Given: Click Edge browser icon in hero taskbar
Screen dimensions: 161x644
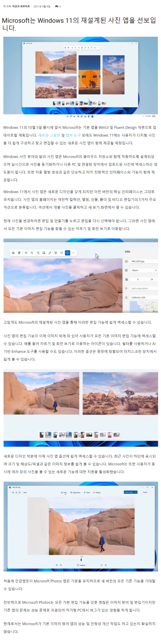Looking at the screenshot, I should pyautogui.click(x=89, y=116).
